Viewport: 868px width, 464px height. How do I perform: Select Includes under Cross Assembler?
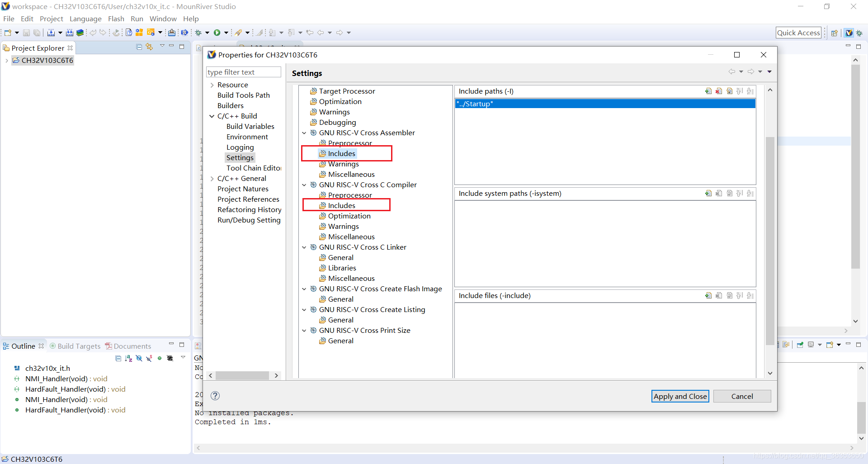(342, 154)
